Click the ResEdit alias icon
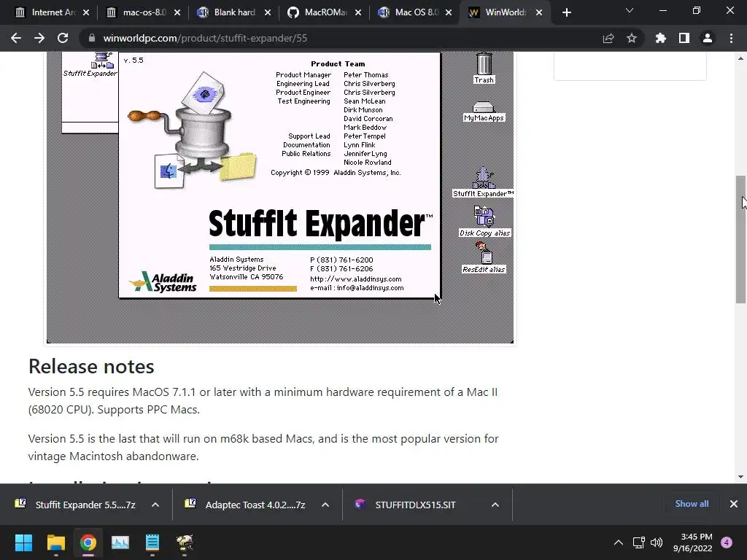Screen dimensions: 747x560 tap(484, 257)
